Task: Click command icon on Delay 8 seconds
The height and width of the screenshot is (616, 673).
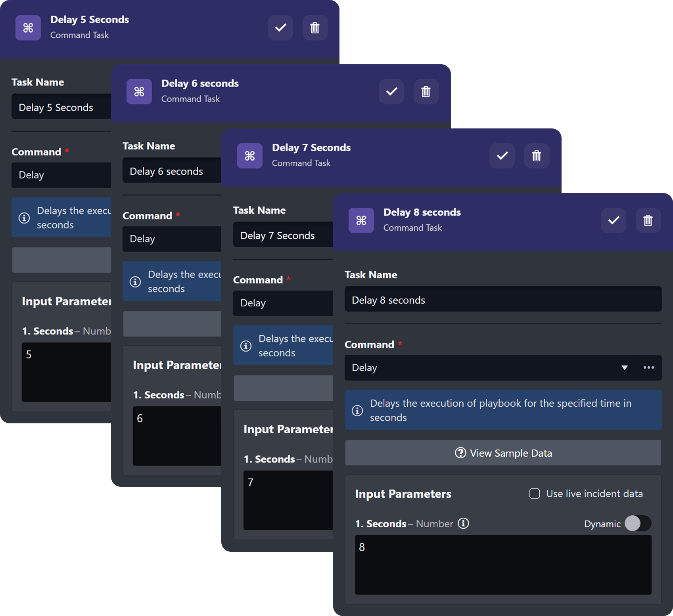Action: (361, 220)
